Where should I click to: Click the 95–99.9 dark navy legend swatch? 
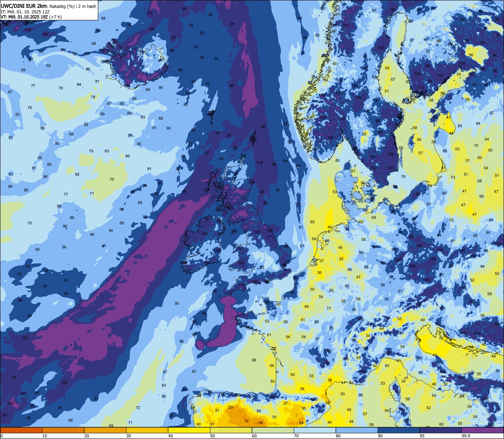point(441,430)
